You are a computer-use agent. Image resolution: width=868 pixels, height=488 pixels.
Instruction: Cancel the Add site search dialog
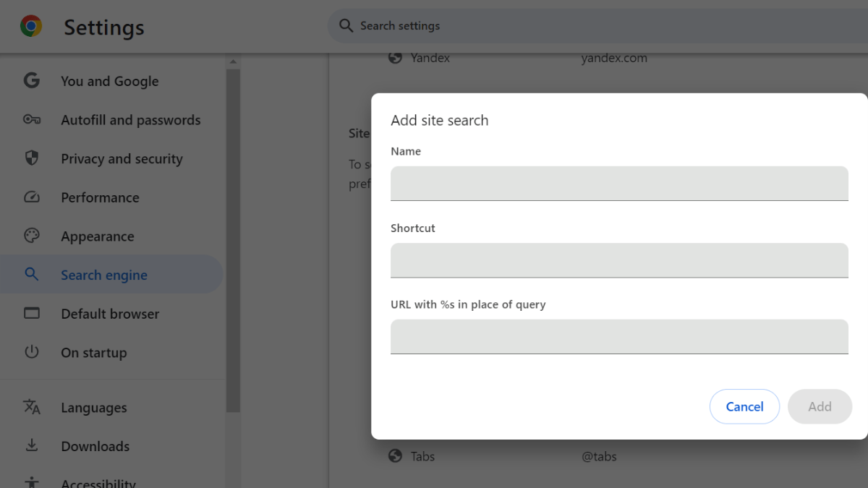pyautogui.click(x=744, y=406)
